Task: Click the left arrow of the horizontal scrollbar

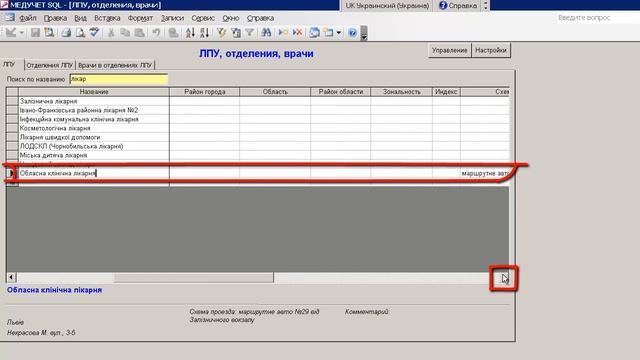Action: [11, 278]
